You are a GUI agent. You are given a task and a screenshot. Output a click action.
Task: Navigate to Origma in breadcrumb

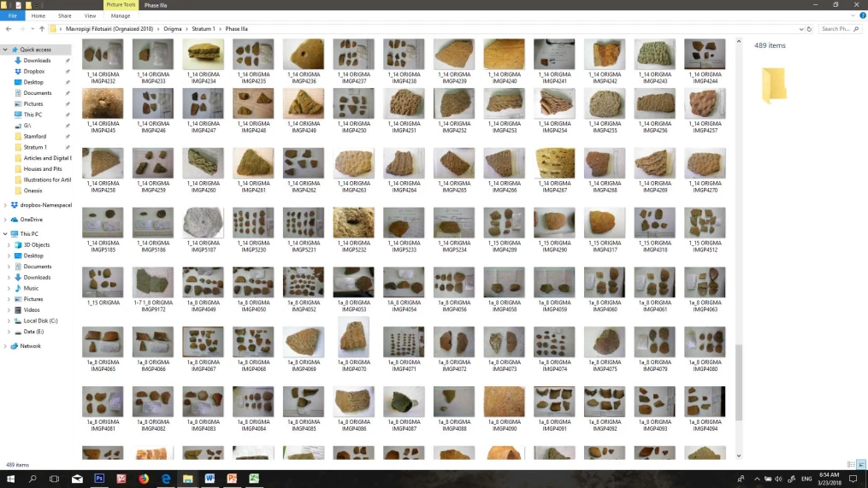(172, 29)
